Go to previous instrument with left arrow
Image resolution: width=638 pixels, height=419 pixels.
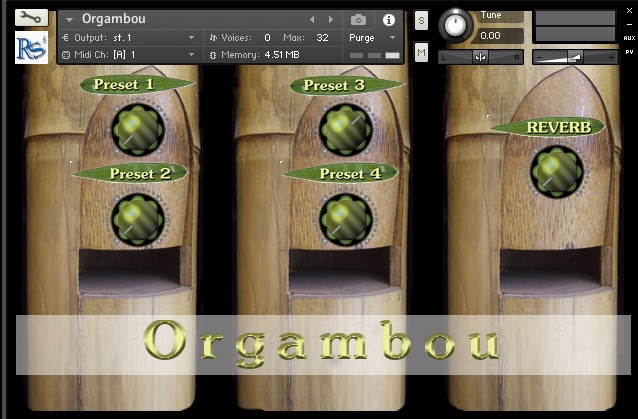[312, 20]
